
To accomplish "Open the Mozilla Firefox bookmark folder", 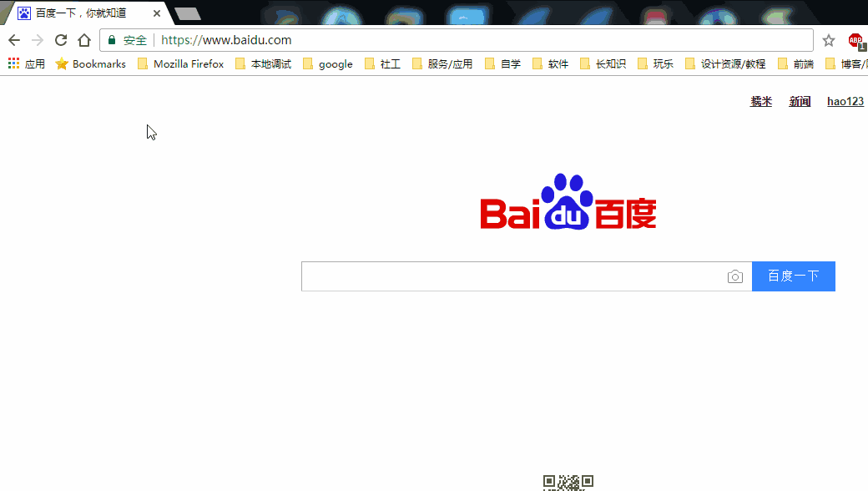I will coord(181,63).
